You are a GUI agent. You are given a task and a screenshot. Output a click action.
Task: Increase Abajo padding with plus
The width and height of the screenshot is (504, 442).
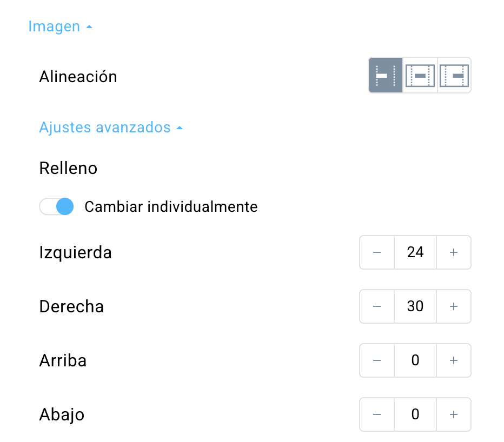click(454, 414)
